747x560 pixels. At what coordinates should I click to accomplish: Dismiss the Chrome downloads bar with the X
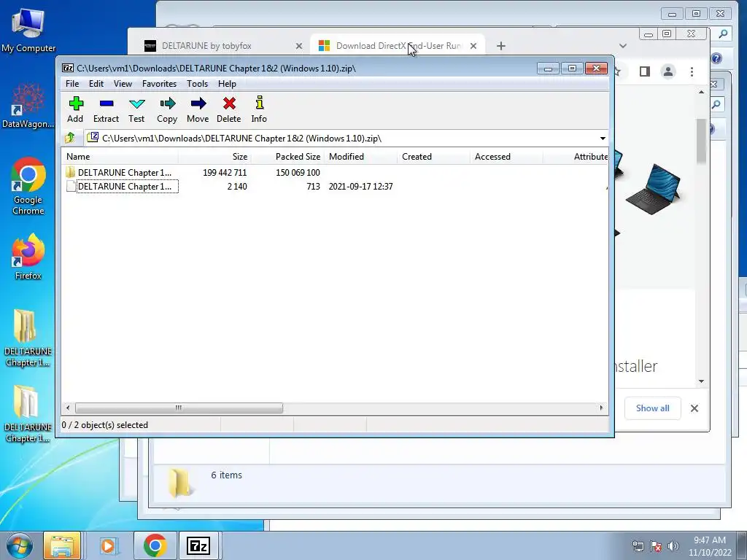pos(694,408)
